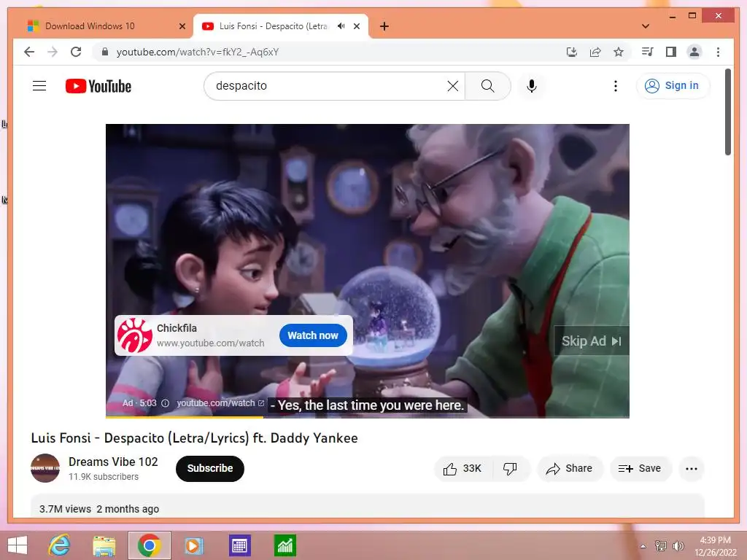This screenshot has height=560, width=747.
Task: Click the address bar URL
Action: pos(198,52)
